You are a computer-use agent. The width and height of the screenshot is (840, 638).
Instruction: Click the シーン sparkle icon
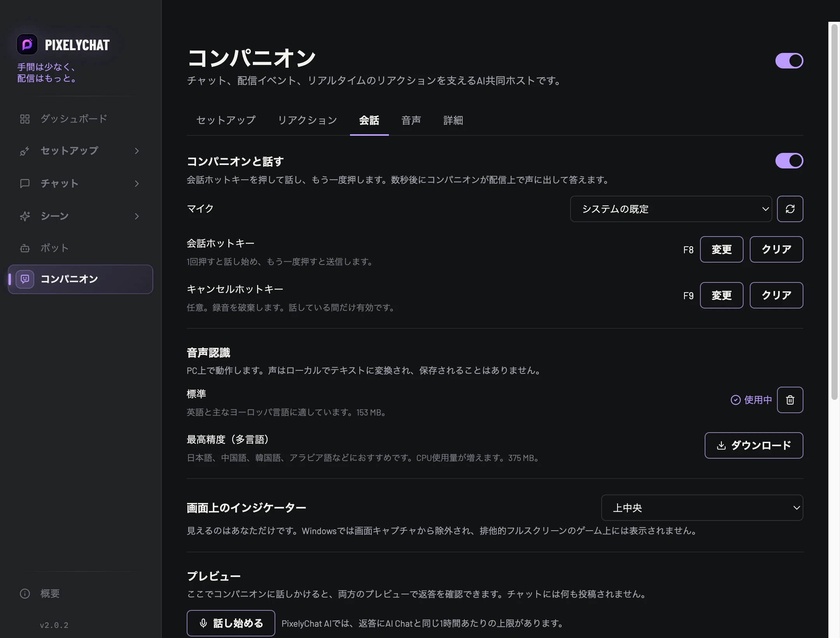25,216
